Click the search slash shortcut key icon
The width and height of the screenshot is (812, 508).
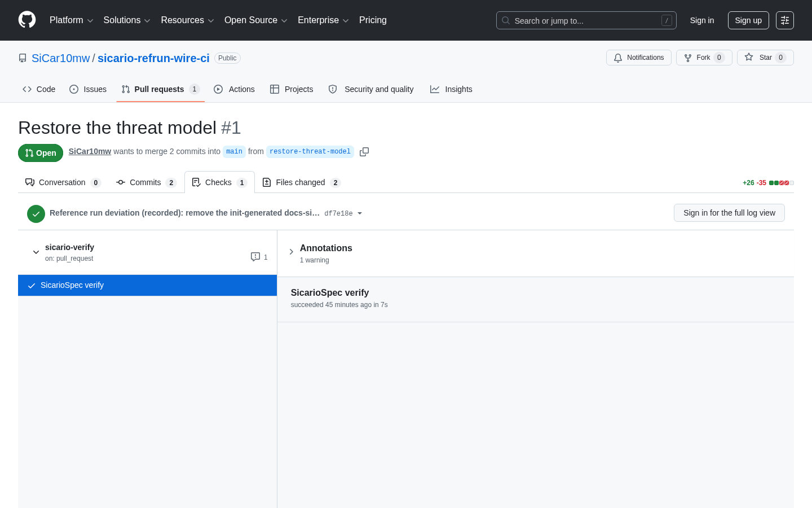[x=667, y=20]
